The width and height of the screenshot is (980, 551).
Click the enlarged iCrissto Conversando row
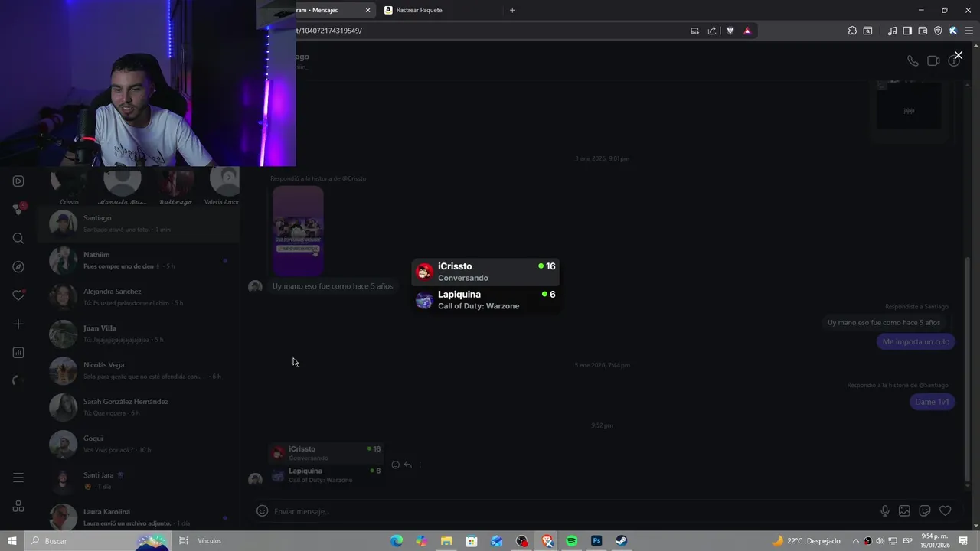pos(485,272)
